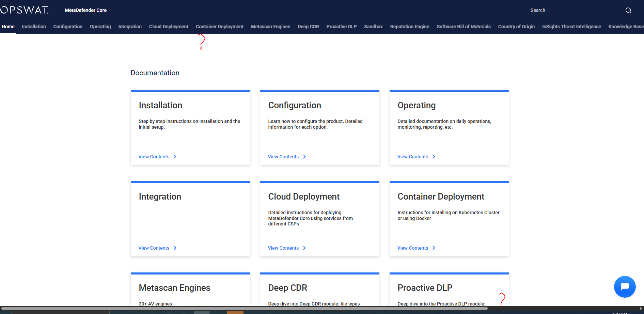
Task: Open the Configuration nav tab
Action: pyautogui.click(x=68, y=27)
